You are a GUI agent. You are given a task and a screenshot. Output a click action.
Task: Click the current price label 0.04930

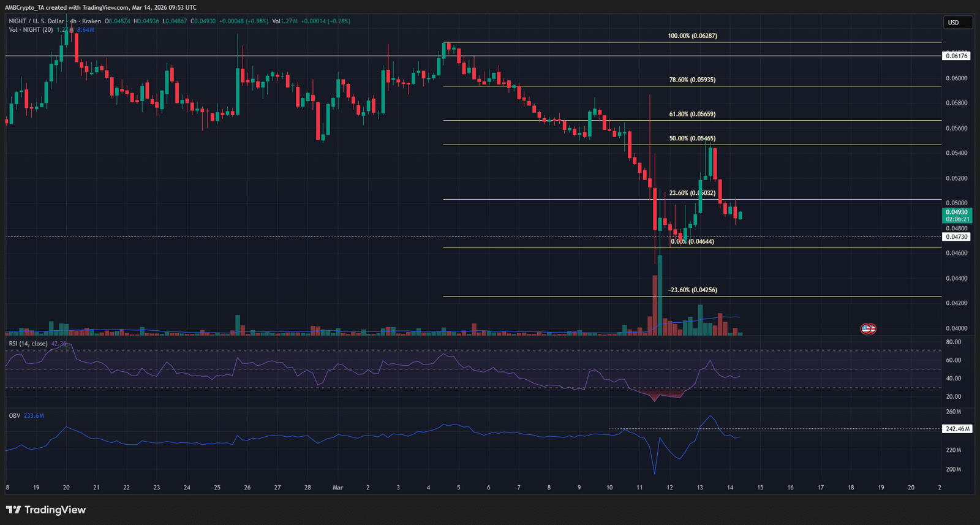pos(957,213)
